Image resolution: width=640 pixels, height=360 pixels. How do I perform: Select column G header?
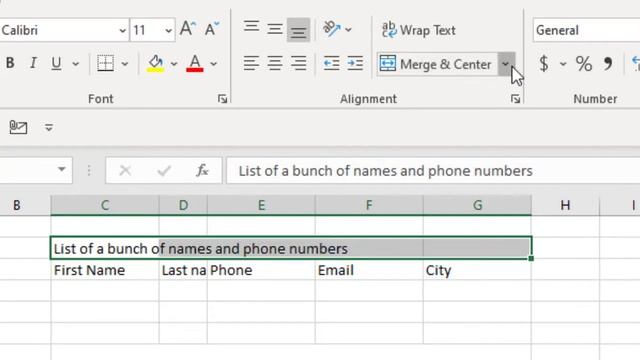click(x=478, y=205)
